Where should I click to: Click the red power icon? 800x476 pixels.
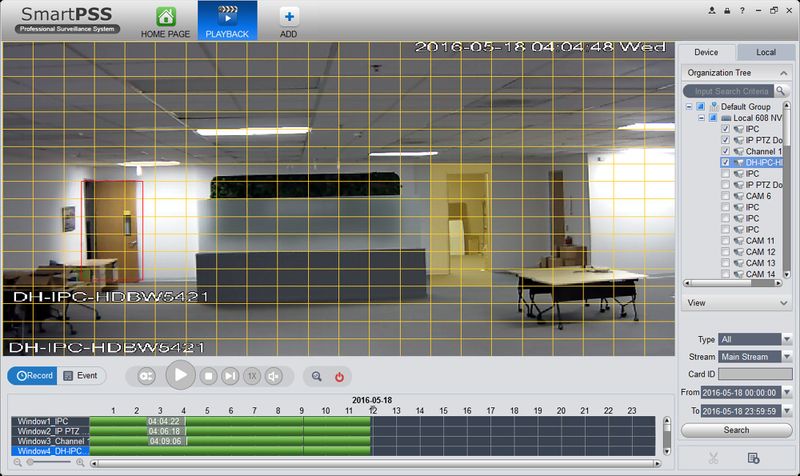339,376
